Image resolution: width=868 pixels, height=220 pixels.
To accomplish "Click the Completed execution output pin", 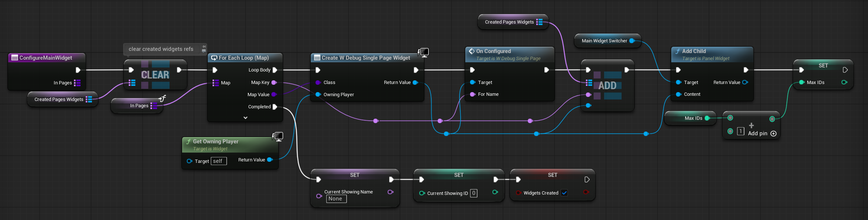I will 275,107.
